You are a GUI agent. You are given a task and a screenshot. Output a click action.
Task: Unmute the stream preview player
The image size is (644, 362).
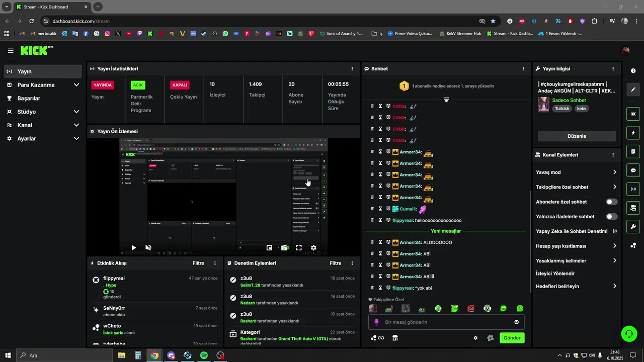[x=148, y=247]
